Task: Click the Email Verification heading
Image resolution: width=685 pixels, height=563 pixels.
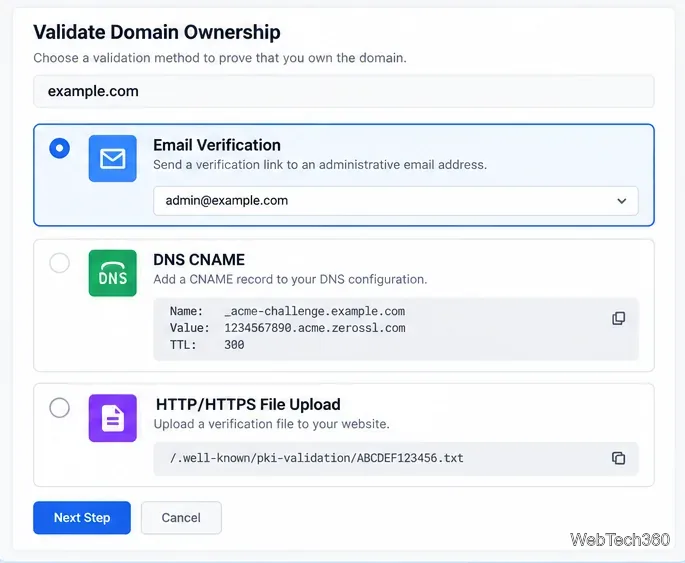Action: 217,145
